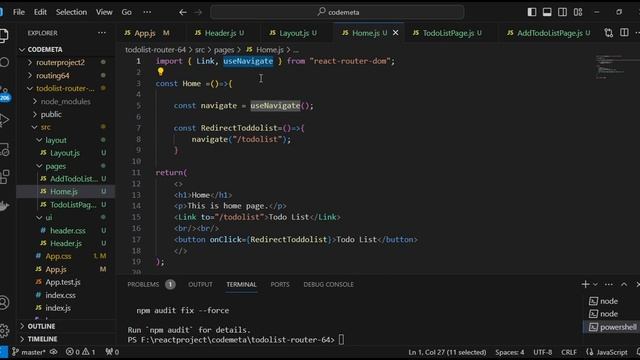
Task: Open the Manage gear icon
Action: click(4, 330)
